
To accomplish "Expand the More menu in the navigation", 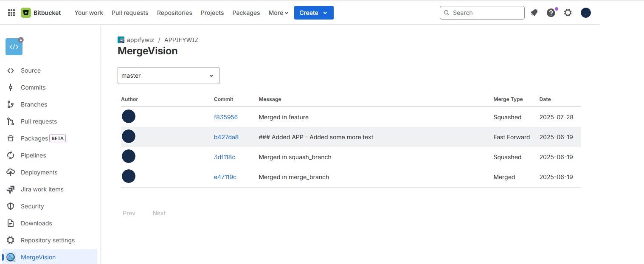I will (278, 13).
